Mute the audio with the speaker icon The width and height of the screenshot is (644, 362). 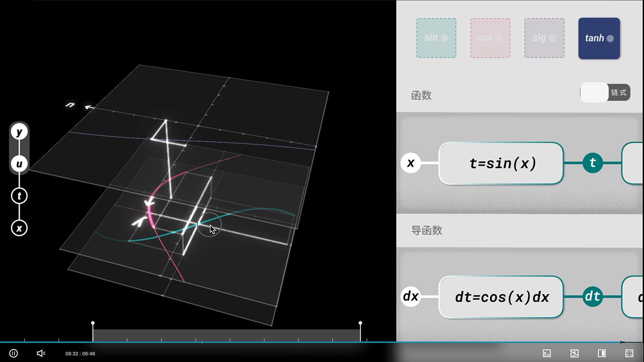[41, 353]
